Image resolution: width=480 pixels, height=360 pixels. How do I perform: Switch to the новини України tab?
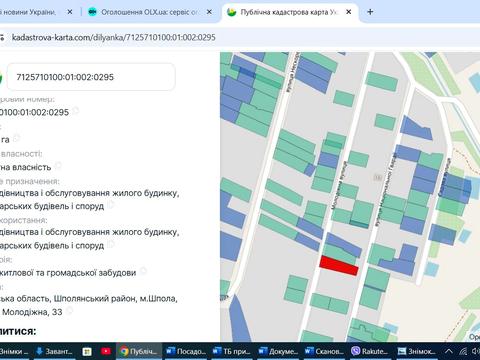tap(28, 12)
